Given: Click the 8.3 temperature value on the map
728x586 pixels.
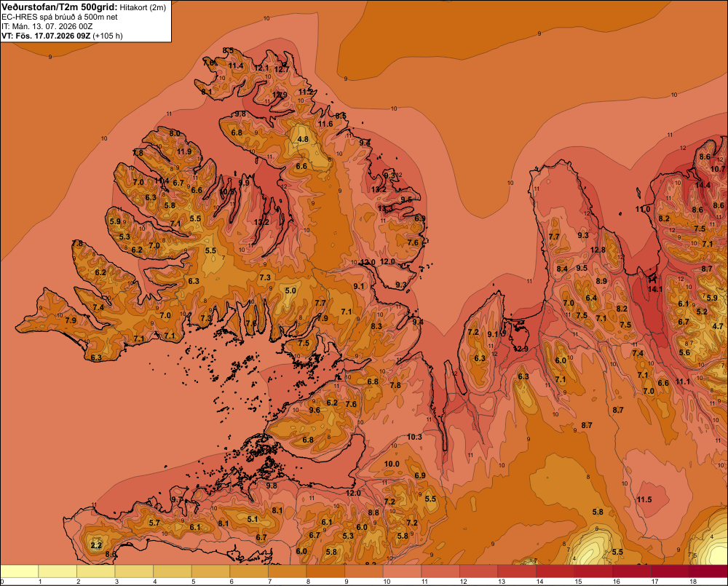Looking at the screenshot, I should point(376,326).
